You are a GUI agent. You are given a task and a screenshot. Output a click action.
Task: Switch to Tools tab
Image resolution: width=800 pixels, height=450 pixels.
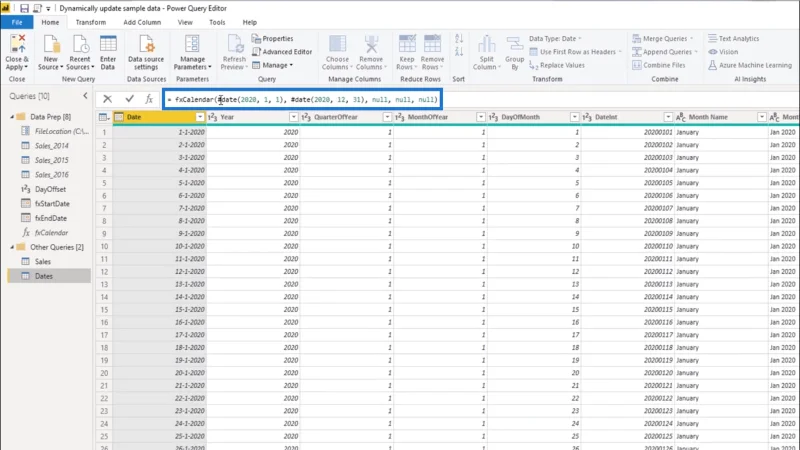(x=217, y=22)
